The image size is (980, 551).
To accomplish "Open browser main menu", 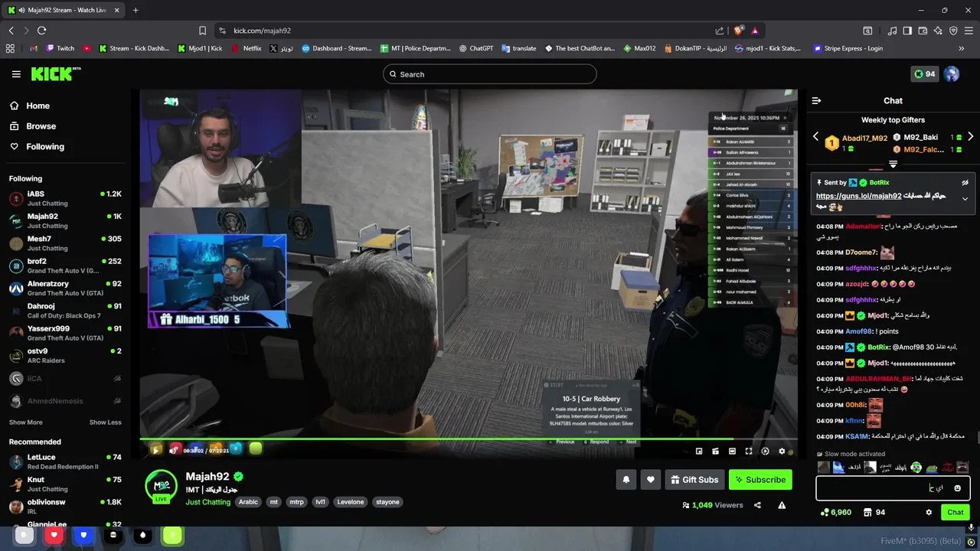I will tap(969, 31).
